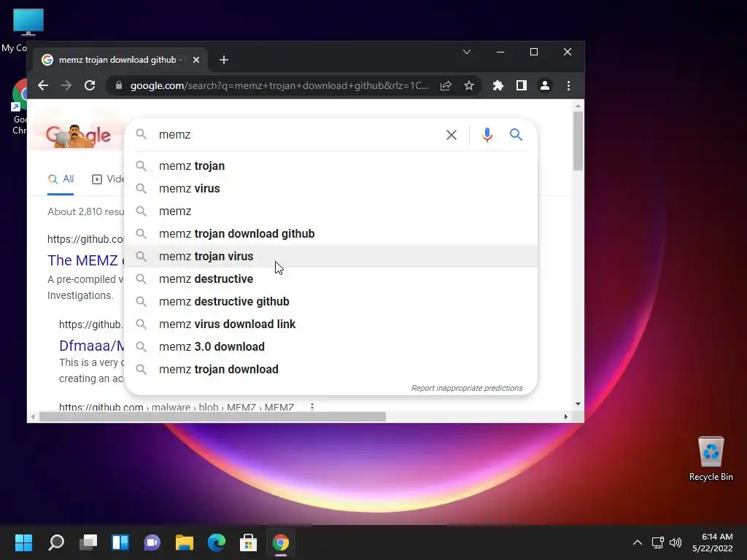Viewport: 747px width, 560px height.
Task: Open "The MEMZ" search result link
Action: pos(86,260)
